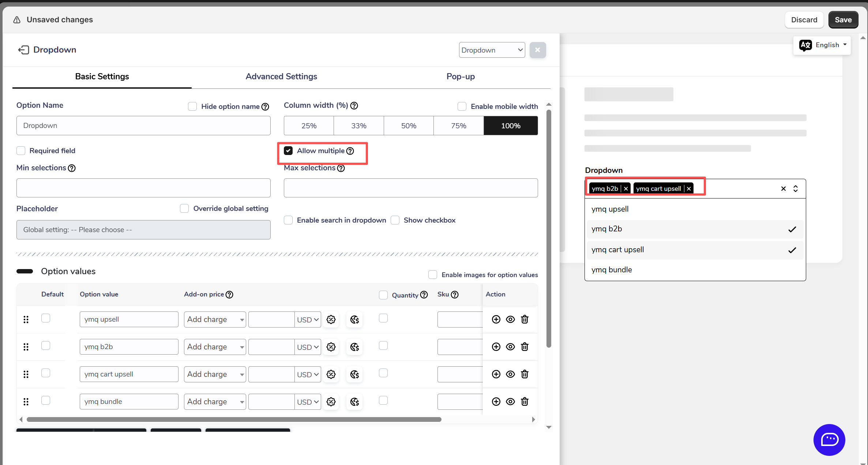The width and height of the screenshot is (868, 465).
Task: Open the Pop-up tab
Action: point(461,76)
